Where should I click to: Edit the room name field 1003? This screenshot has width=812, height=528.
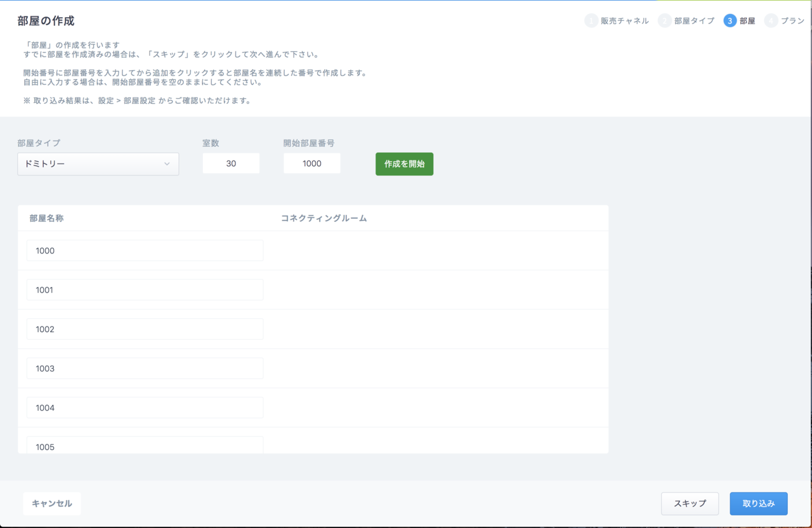145,368
